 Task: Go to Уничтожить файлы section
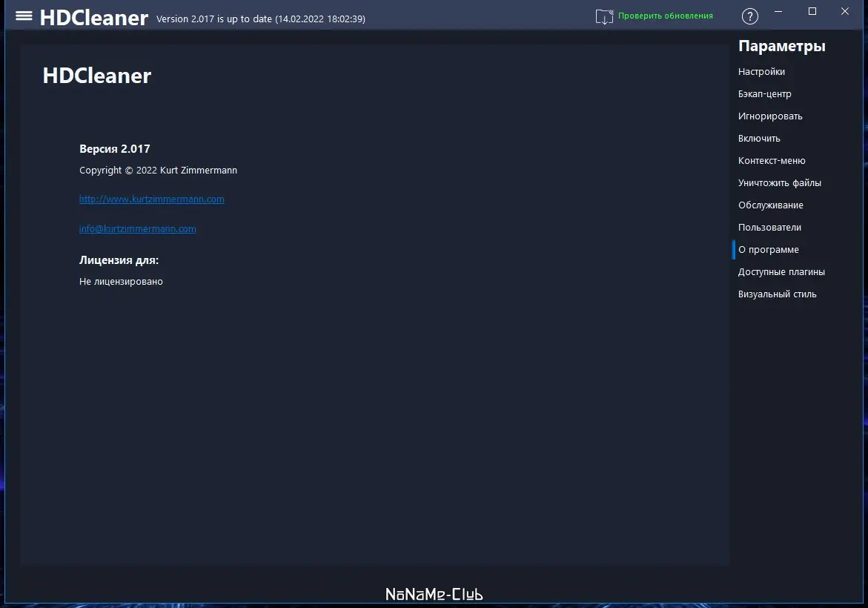[x=780, y=182]
